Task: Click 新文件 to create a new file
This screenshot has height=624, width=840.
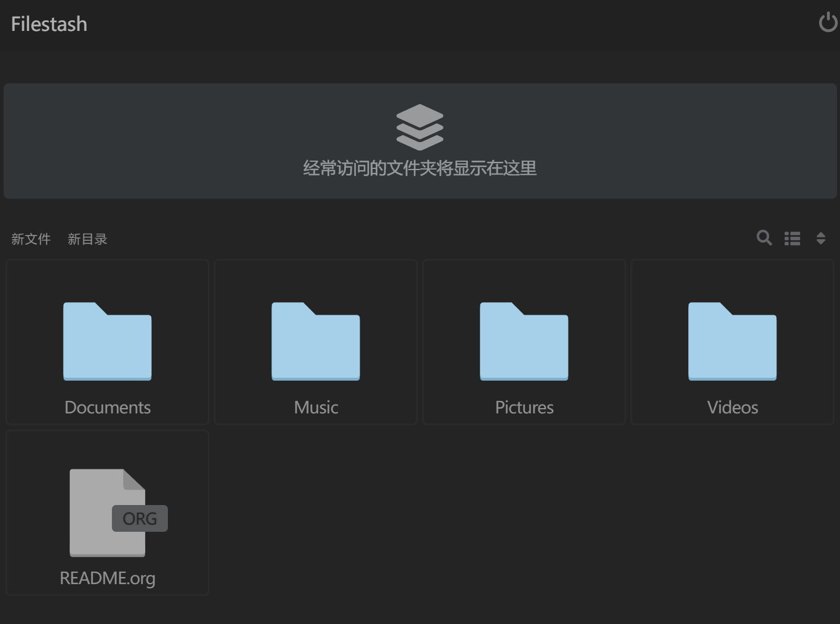Action: point(31,239)
